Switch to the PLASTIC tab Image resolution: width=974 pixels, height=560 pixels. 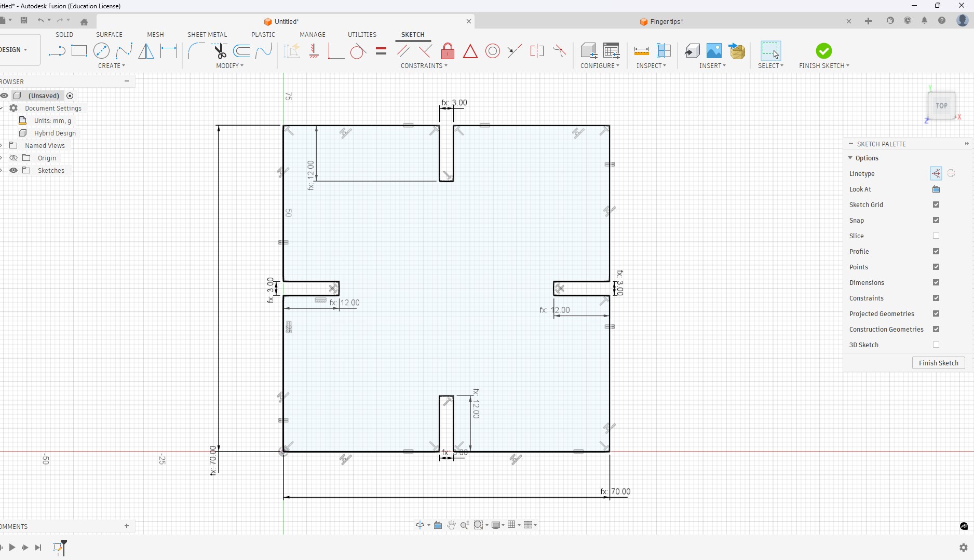coord(263,35)
